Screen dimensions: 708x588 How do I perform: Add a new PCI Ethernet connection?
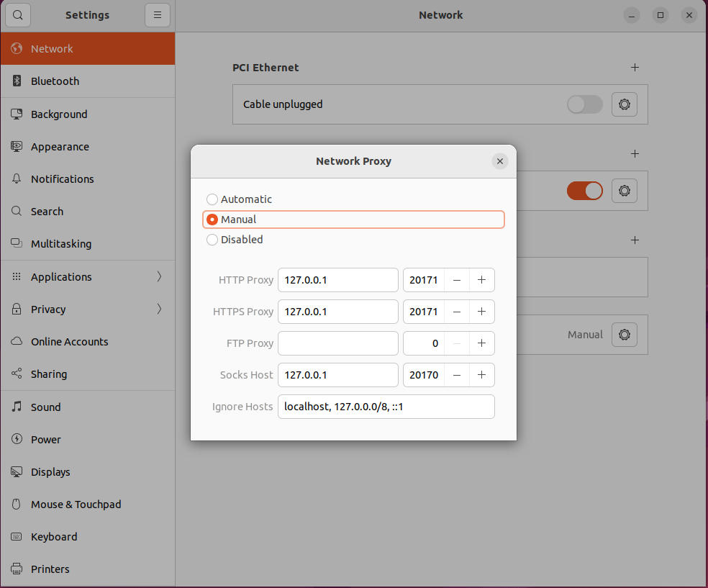635,67
